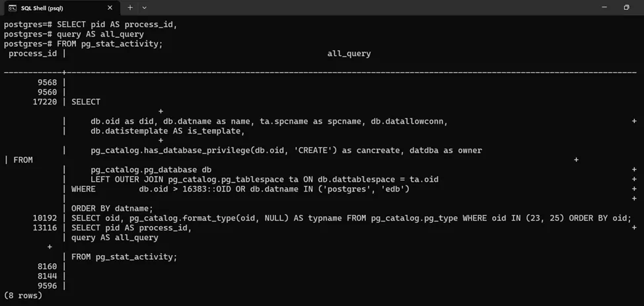Minimize the terminal window
This screenshot has height=306, width=644.
(x=604, y=8)
